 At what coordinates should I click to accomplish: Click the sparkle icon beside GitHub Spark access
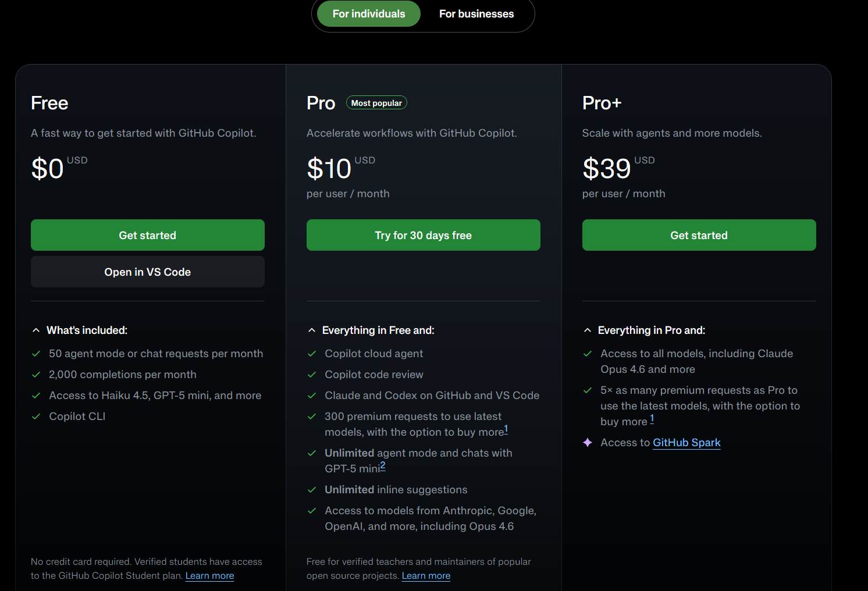(587, 442)
